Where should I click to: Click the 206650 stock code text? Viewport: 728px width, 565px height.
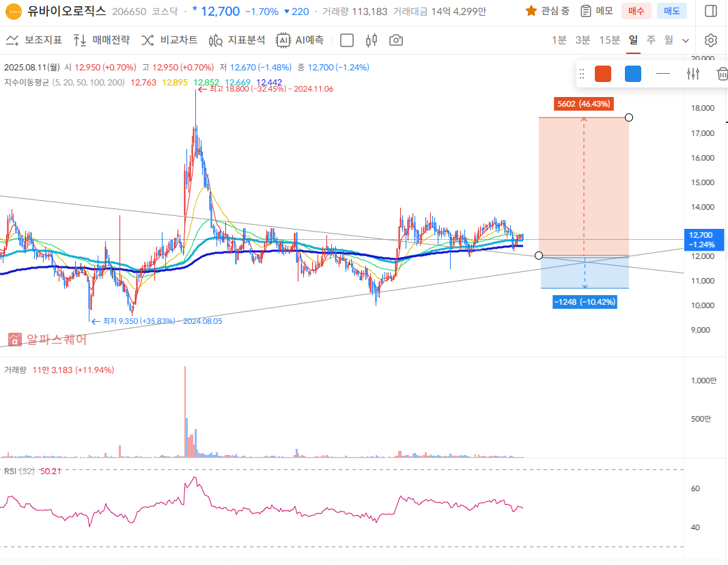tap(129, 12)
